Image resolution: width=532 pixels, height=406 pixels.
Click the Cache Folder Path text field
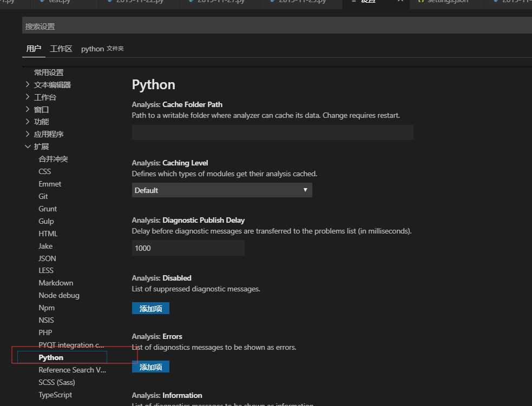[x=272, y=132]
